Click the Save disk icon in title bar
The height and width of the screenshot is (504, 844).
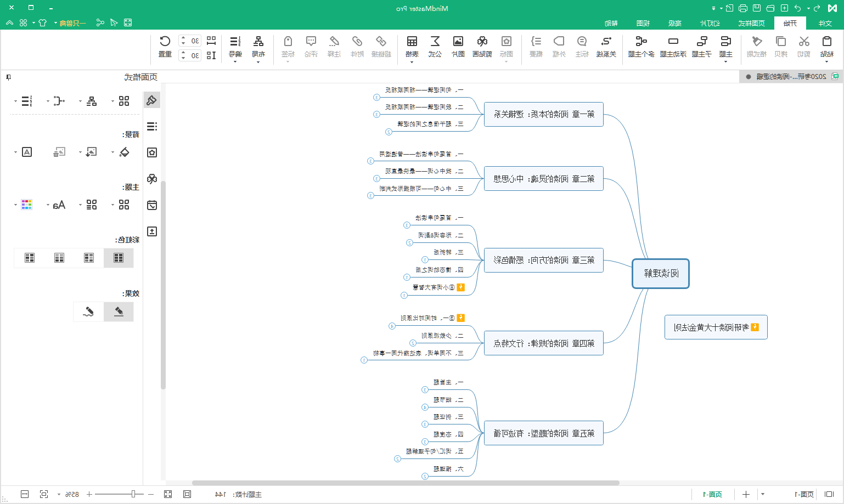(757, 8)
